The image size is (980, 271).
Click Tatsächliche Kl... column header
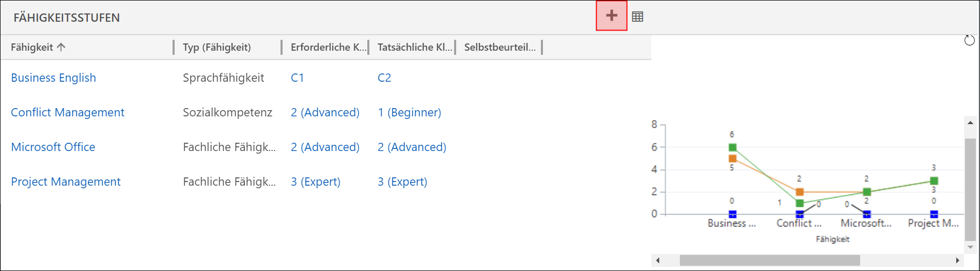coord(415,47)
